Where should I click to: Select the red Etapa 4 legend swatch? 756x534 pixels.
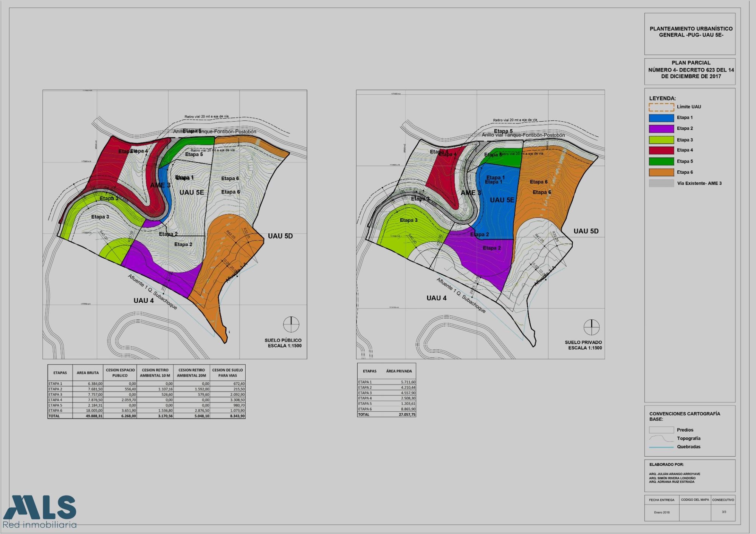pos(661,150)
